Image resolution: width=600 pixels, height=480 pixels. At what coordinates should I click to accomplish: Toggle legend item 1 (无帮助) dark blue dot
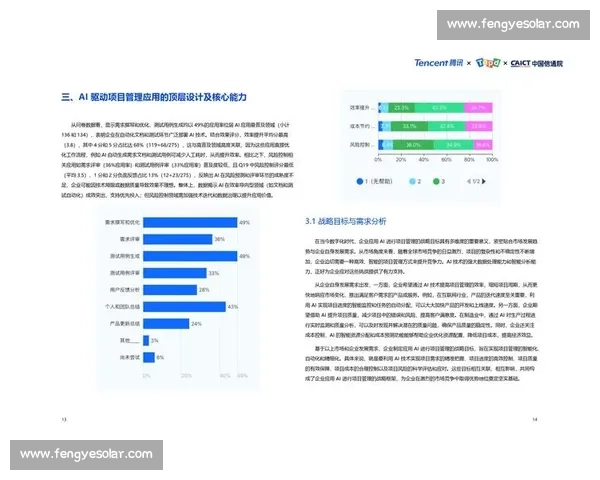point(360,181)
